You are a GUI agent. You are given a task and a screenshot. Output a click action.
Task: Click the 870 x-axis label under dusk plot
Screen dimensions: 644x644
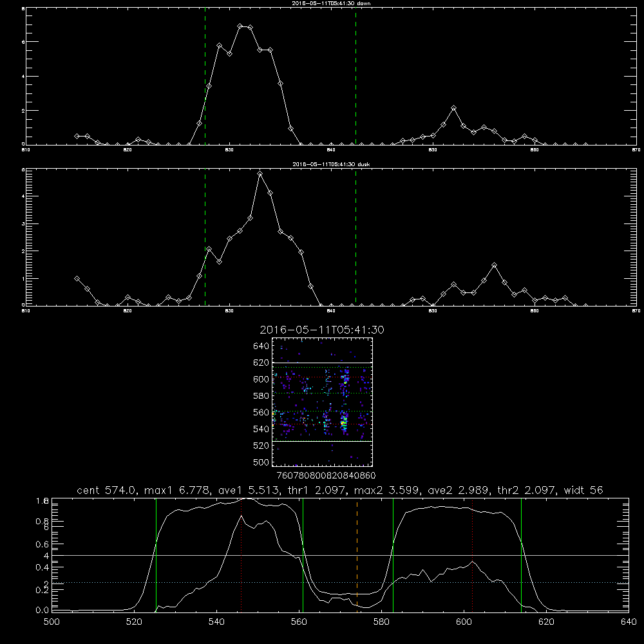pos(636,311)
